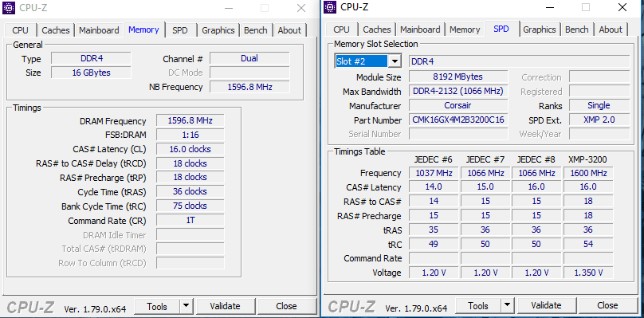Screen dimensions: 644x318
Task: Open Tools dropdown arrow in left window
Action: [186, 306]
